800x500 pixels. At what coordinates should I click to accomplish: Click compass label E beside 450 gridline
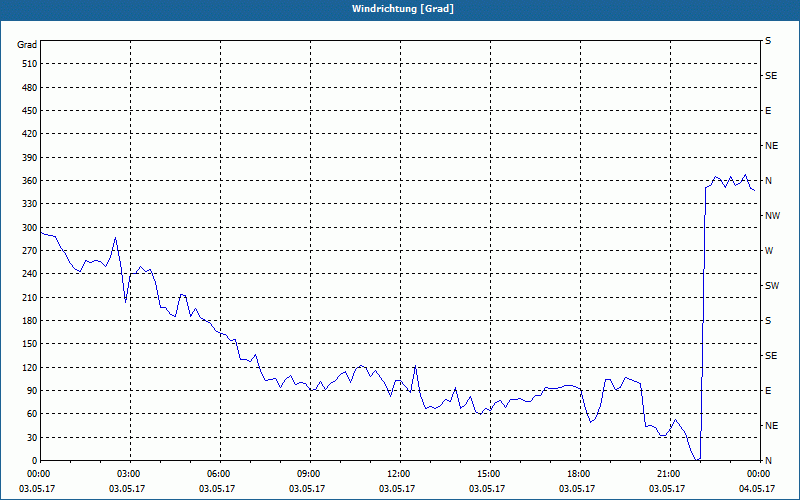(x=768, y=111)
